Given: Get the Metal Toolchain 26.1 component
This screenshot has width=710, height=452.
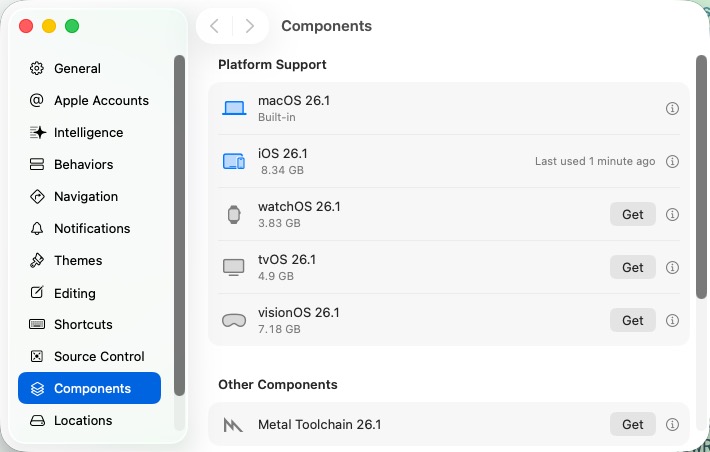Looking at the screenshot, I should click(x=632, y=424).
